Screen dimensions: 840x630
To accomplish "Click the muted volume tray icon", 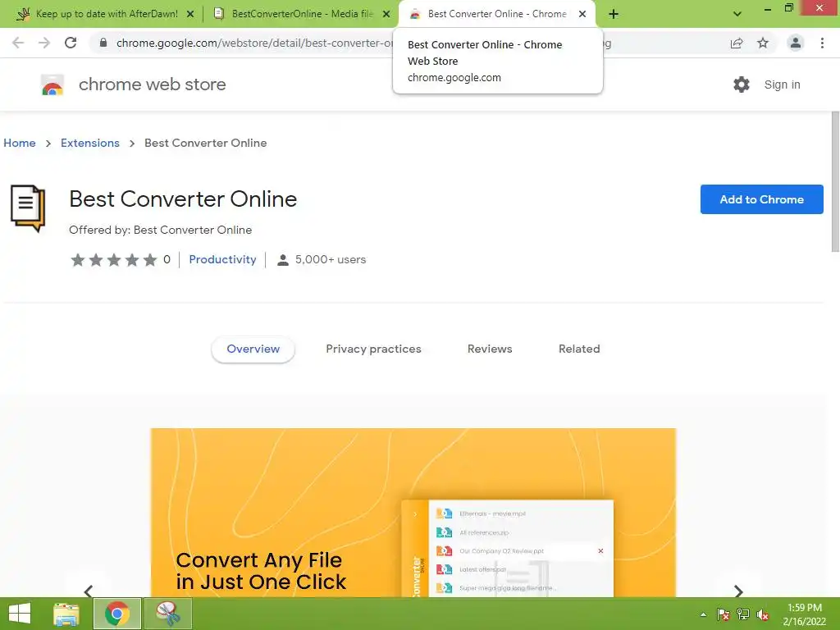I will point(763,614).
